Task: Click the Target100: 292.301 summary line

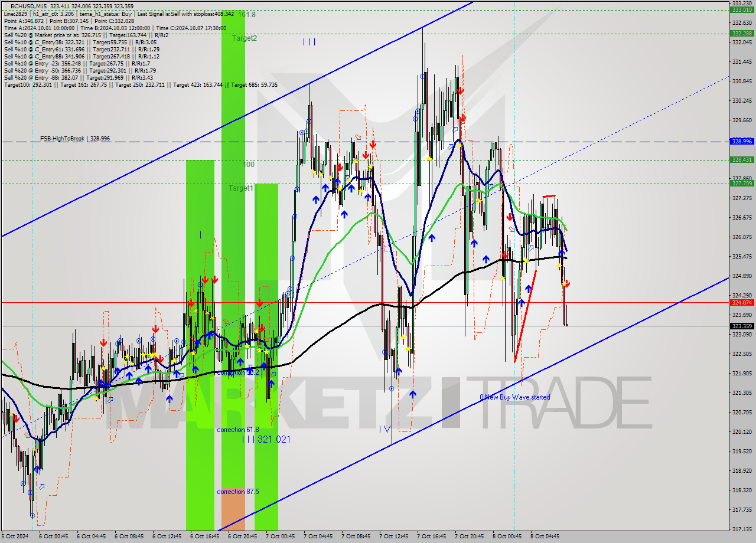Action: click(x=141, y=84)
